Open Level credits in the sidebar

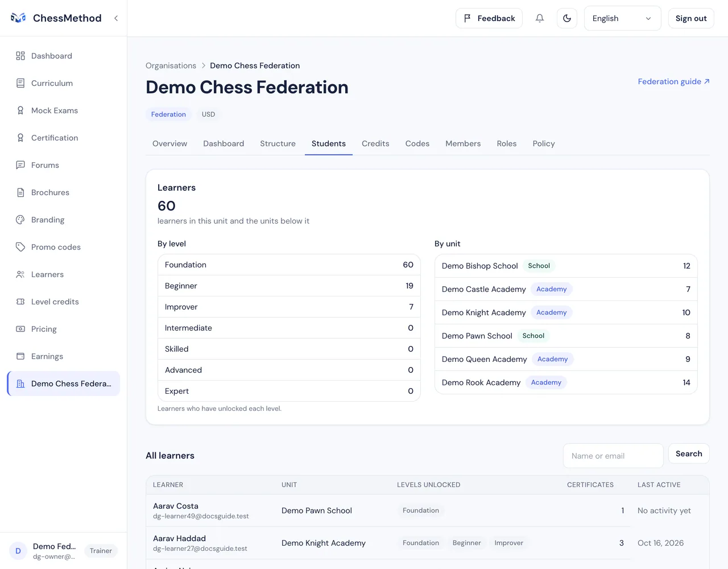pyautogui.click(x=63, y=302)
